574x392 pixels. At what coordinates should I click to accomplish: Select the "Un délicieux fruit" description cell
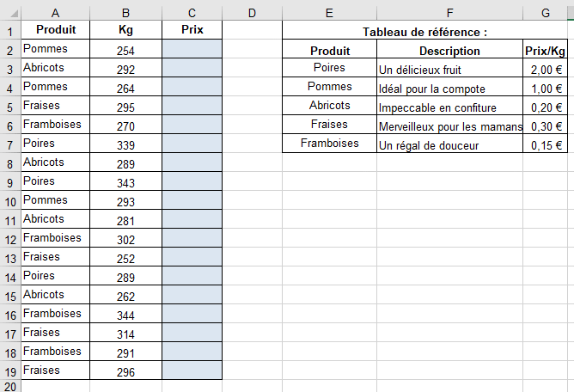point(449,70)
